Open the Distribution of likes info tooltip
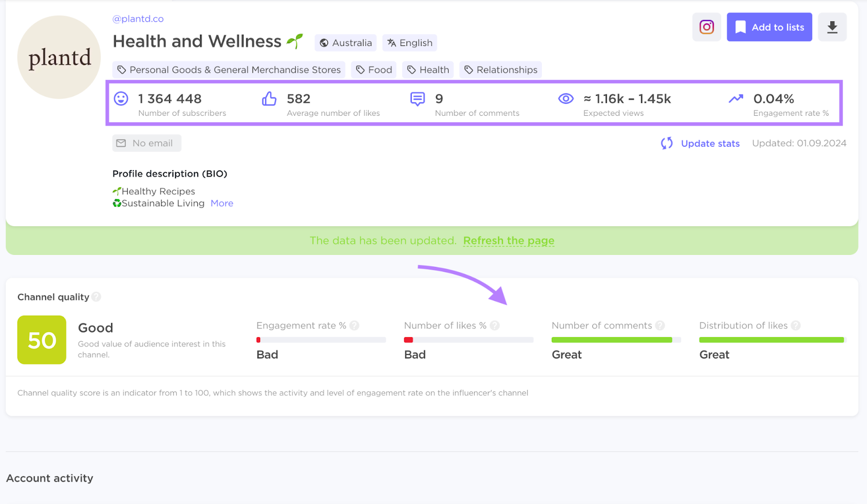This screenshot has height=504, width=867. coord(796,325)
